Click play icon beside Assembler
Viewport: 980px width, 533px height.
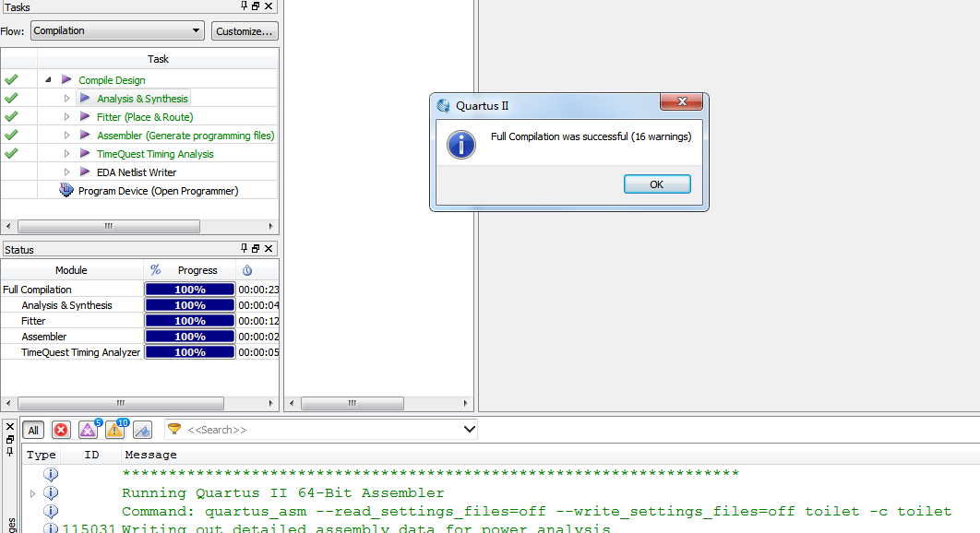pos(85,136)
